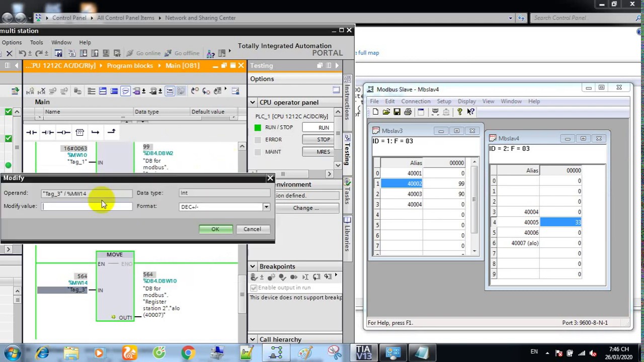Open Windows Explorer from the taskbar
Image resolution: width=644 pixels, height=362 pixels.
pyautogui.click(x=71, y=353)
